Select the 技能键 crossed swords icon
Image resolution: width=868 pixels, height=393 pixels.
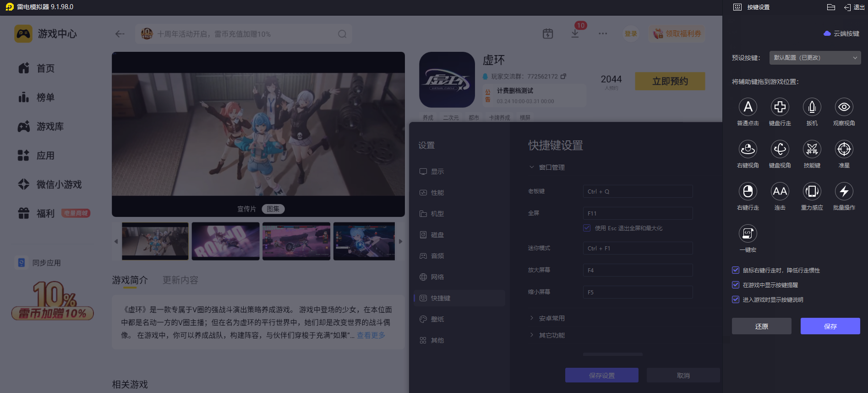point(812,149)
